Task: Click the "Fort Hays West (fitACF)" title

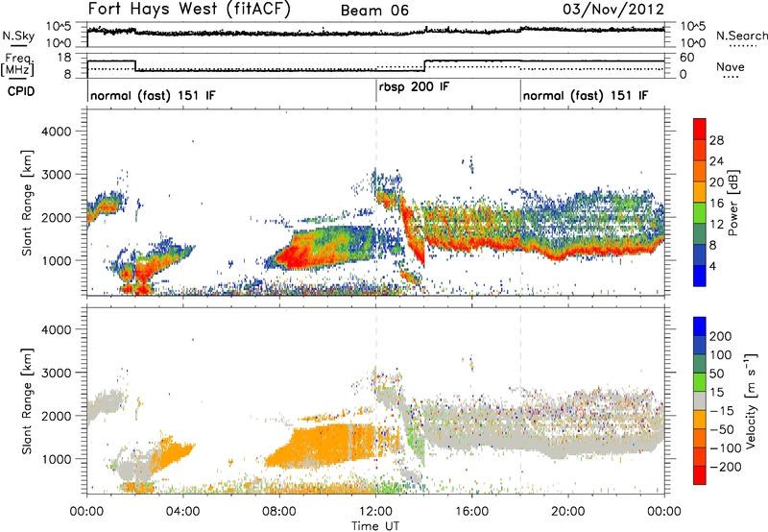Action: (189, 10)
